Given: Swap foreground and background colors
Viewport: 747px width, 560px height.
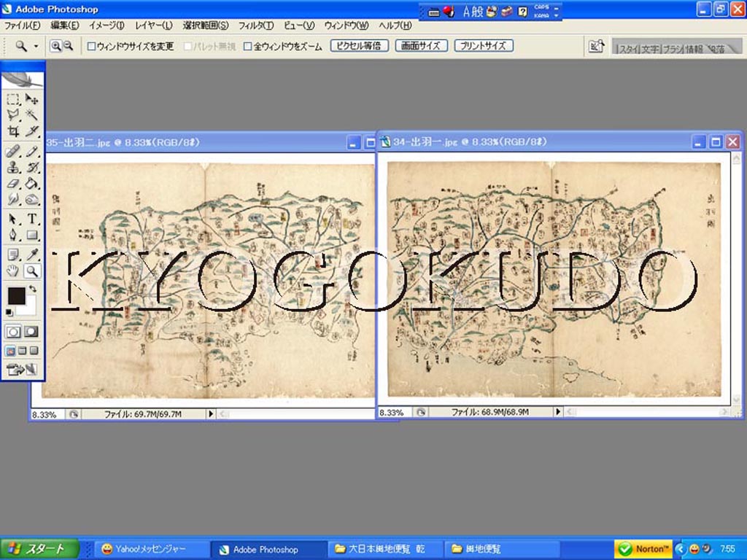Looking at the screenshot, I should click(x=32, y=289).
